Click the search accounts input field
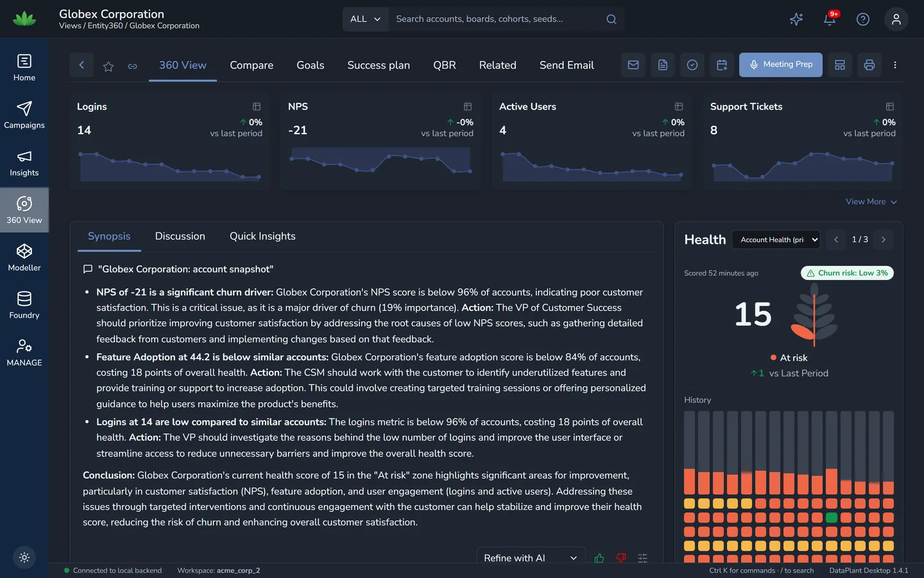The image size is (924, 578). (497, 19)
